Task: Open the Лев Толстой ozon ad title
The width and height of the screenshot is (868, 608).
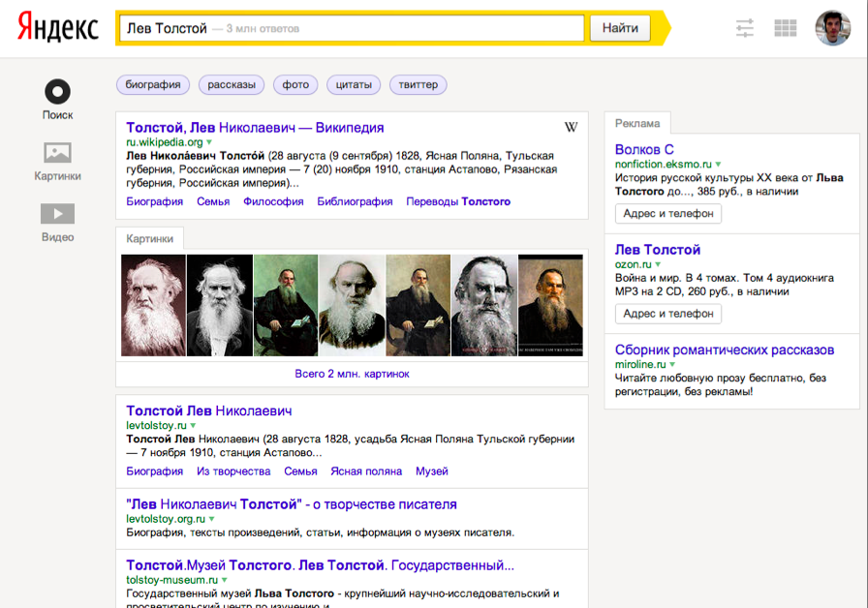Action: 658,250
